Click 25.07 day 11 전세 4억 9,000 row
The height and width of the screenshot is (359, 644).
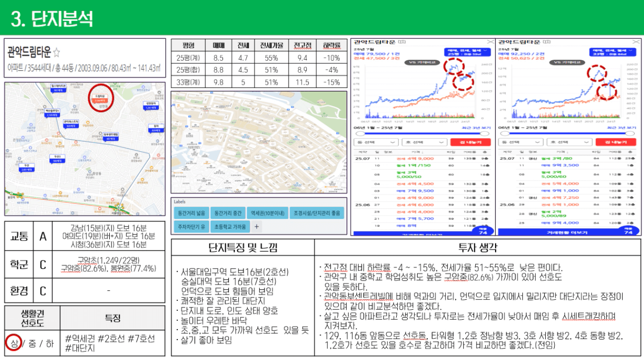(422, 158)
